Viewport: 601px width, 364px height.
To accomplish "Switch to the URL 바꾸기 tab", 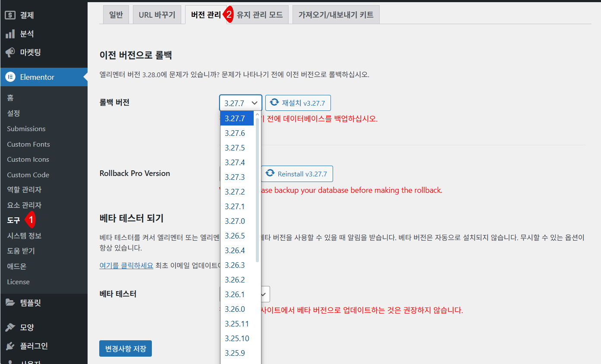I will (157, 15).
